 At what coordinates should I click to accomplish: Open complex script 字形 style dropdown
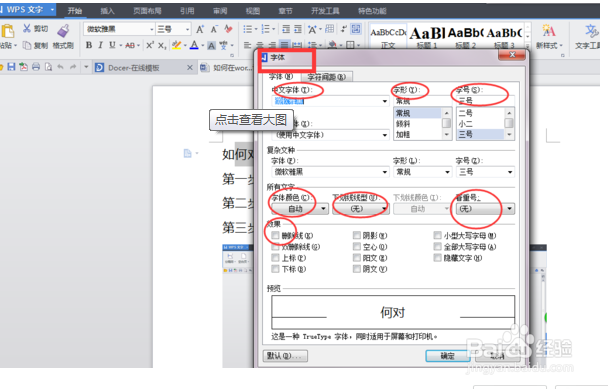(x=447, y=172)
